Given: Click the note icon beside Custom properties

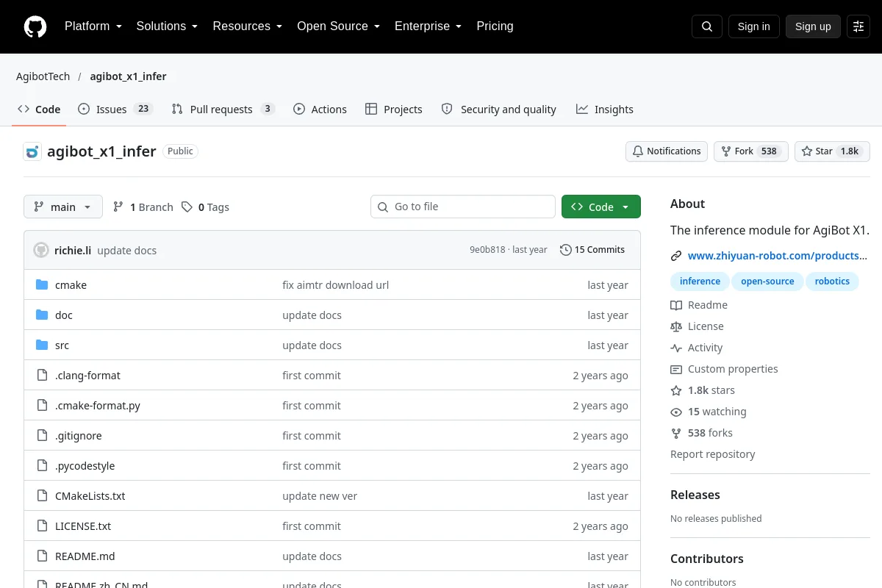Looking at the screenshot, I should (676, 369).
